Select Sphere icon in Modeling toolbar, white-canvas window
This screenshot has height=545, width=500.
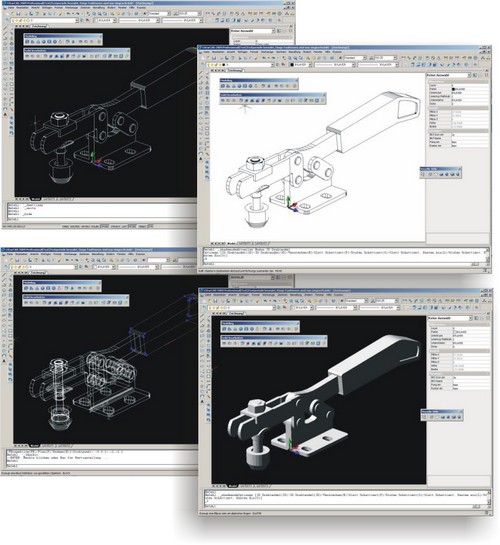click(x=239, y=86)
